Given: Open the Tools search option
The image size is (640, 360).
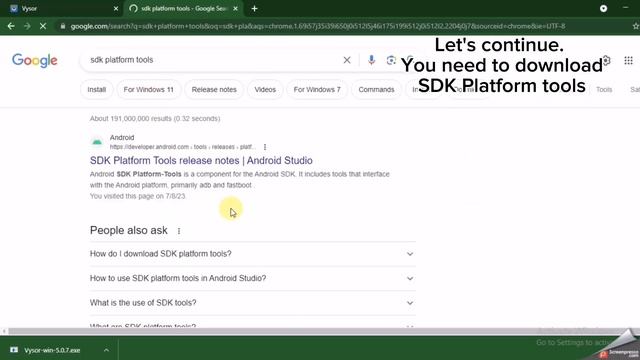Looking at the screenshot, I should pyautogui.click(x=604, y=89).
